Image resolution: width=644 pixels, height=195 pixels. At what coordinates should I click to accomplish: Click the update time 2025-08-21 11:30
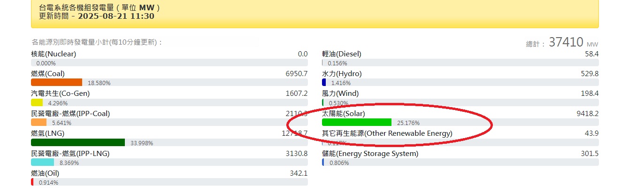click(116, 16)
